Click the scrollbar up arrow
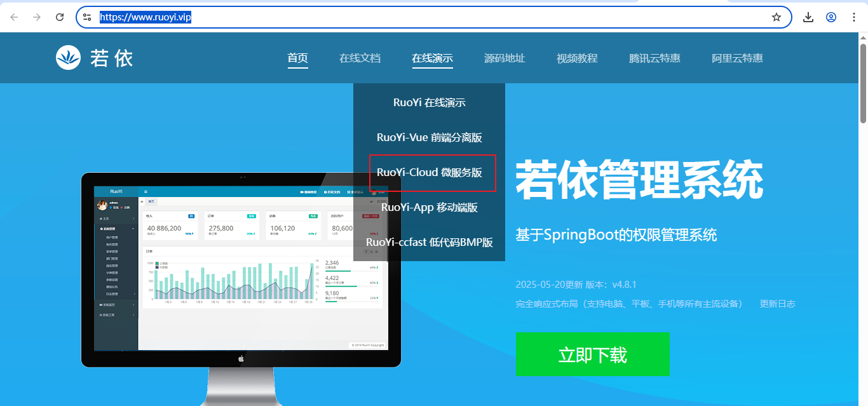This screenshot has width=868, height=406. click(863, 37)
